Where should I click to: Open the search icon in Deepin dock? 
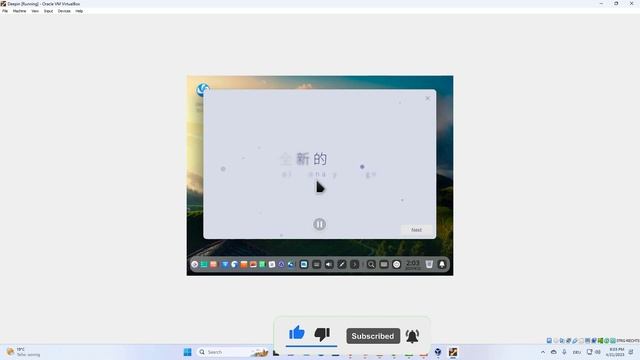371,264
